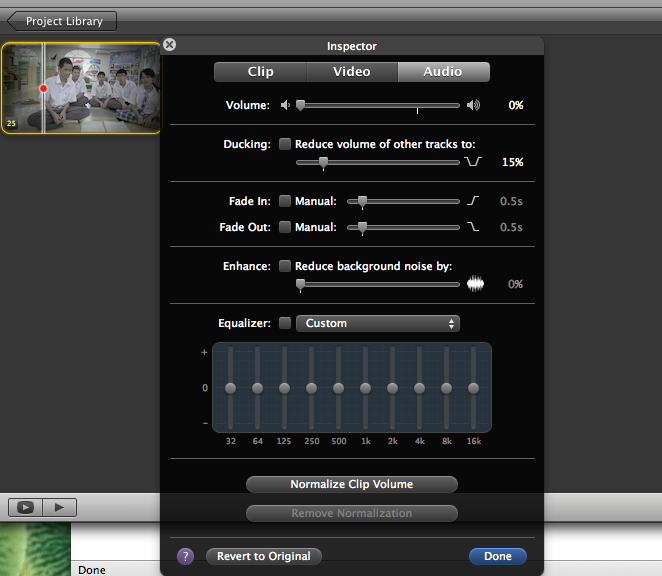Select the Audio tab
This screenshot has width=662, height=576.
coord(443,72)
